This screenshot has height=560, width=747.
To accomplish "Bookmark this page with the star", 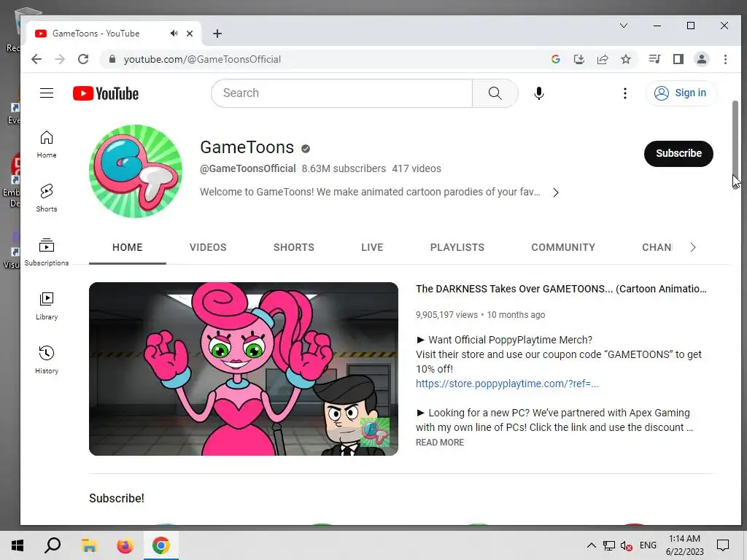I will tap(626, 59).
